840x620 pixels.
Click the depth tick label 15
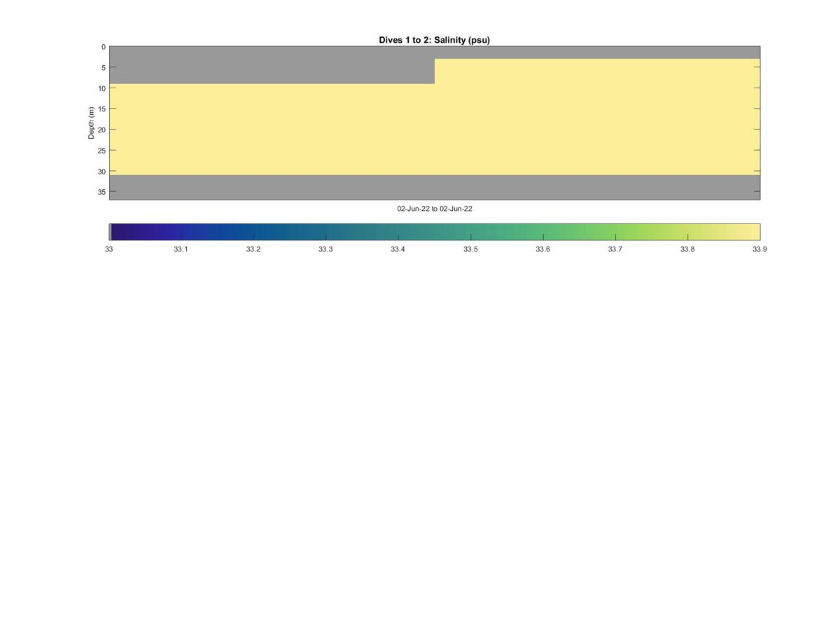[101, 109]
